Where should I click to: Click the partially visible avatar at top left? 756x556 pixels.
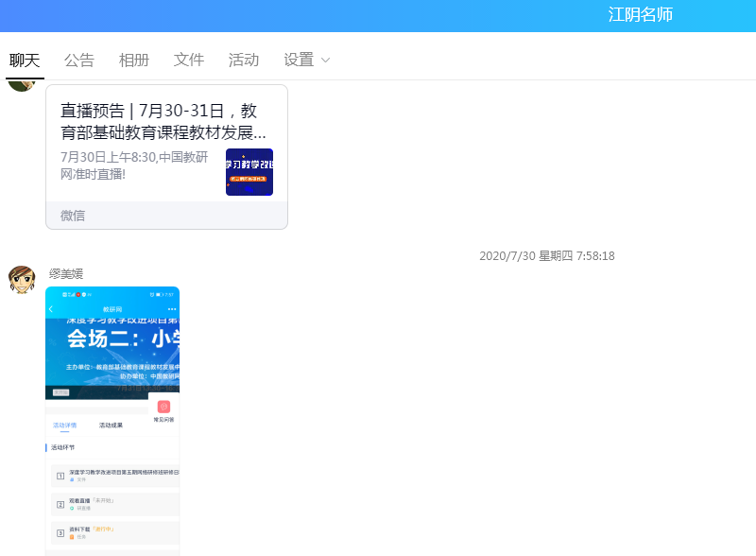(22, 83)
